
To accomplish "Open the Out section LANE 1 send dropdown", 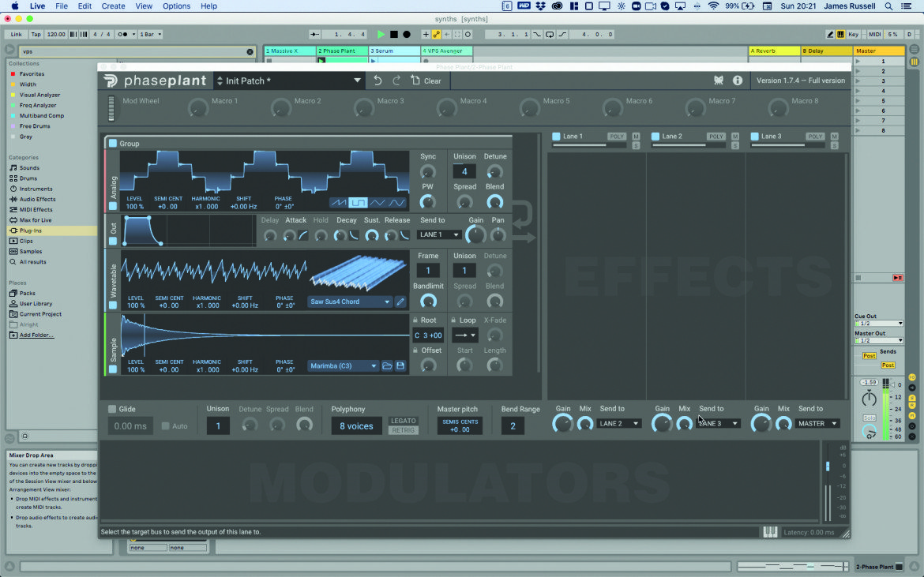I will pos(439,234).
